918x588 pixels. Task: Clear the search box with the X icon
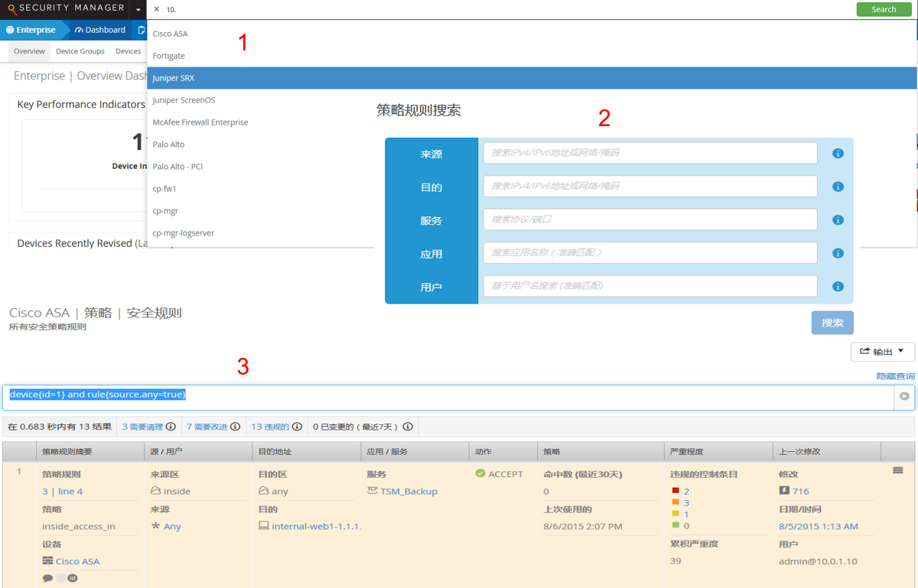(157, 10)
